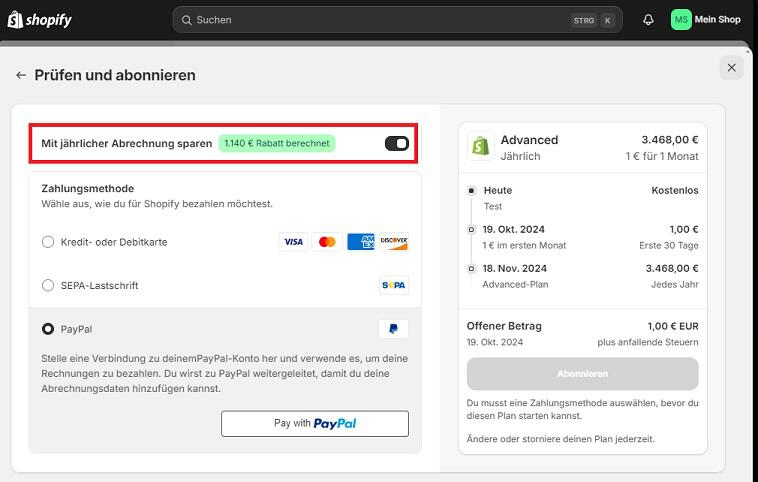Click the Prüfen und abonnieren title
The width and height of the screenshot is (758, 482).
tap(115, 75)
